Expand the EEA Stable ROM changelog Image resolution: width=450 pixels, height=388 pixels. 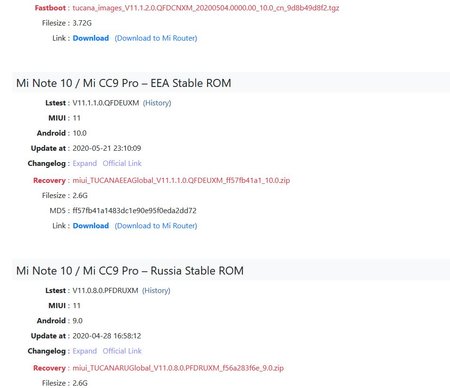tap(85, 163)
